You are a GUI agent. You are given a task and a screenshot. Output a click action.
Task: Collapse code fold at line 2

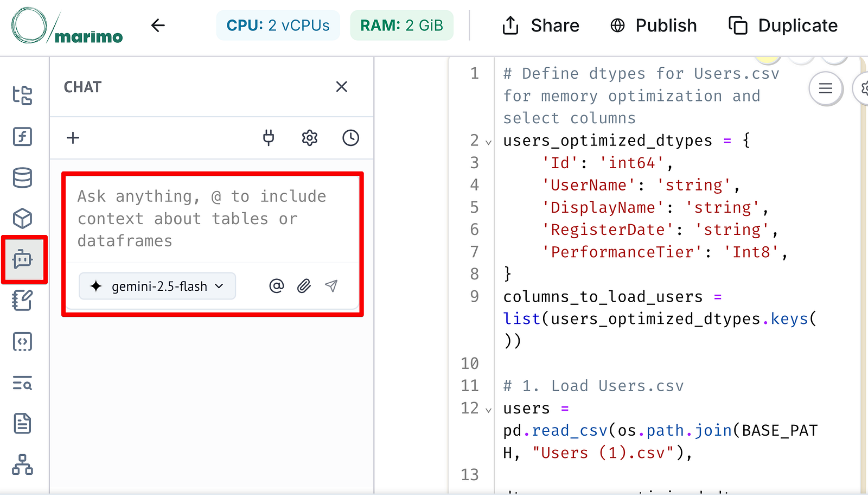488,142
